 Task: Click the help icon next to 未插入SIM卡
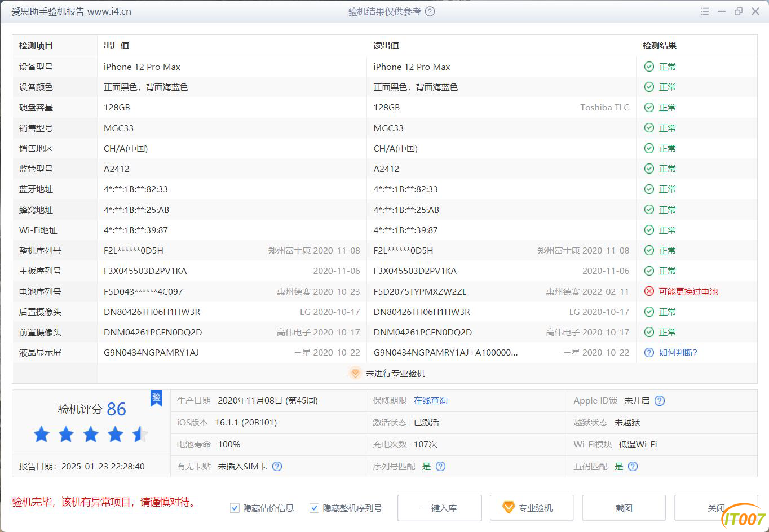pos(277,466)
